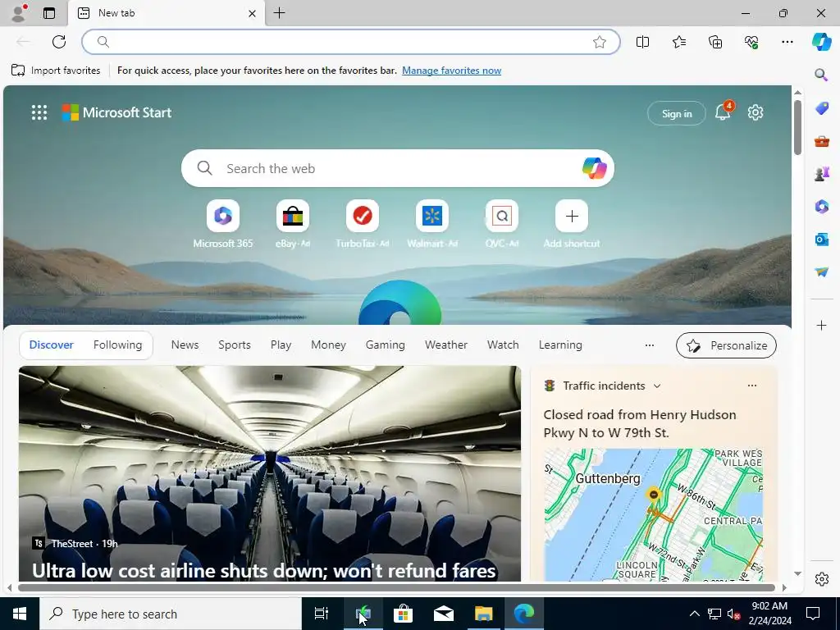This screenshot has width=840, height=630.
Task: Open File Explorer from taskbar
Action: [x=483, y=614]
